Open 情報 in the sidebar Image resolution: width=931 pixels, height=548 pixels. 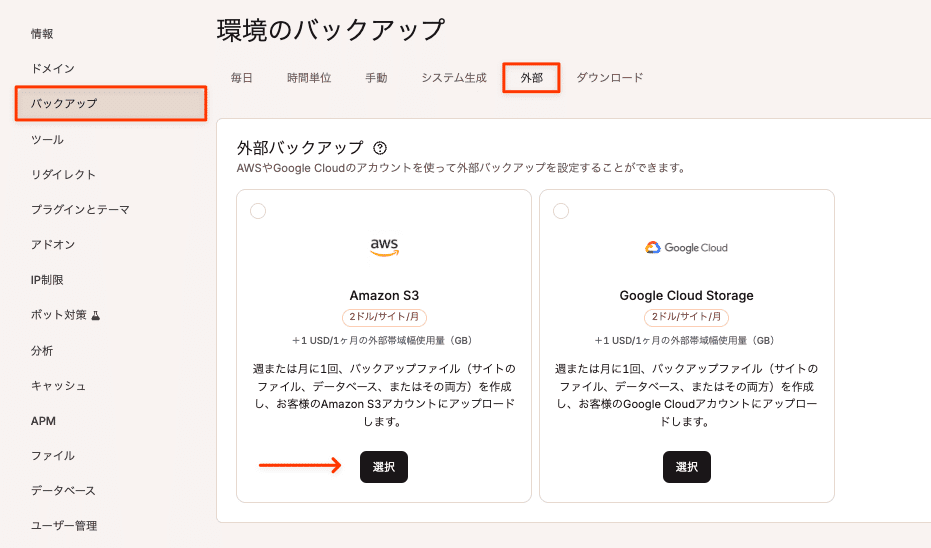pos(42,34)
